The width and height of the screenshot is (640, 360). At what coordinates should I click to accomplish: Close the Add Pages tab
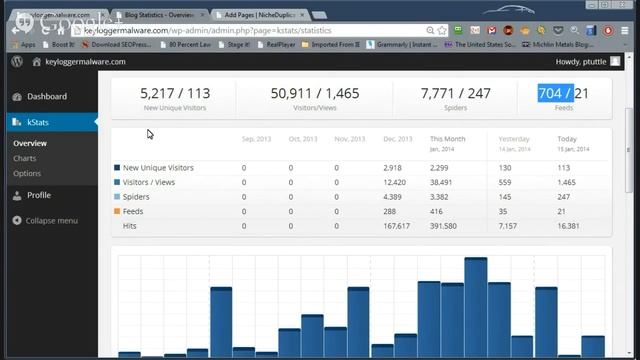pos(302,15)
